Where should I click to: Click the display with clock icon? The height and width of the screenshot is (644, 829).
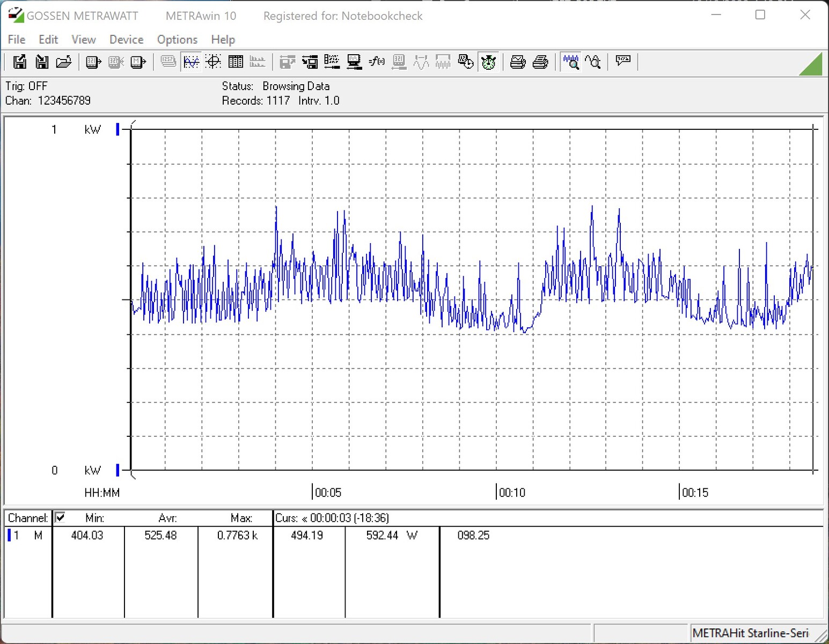pyautogui.click(x=466, y=62)
